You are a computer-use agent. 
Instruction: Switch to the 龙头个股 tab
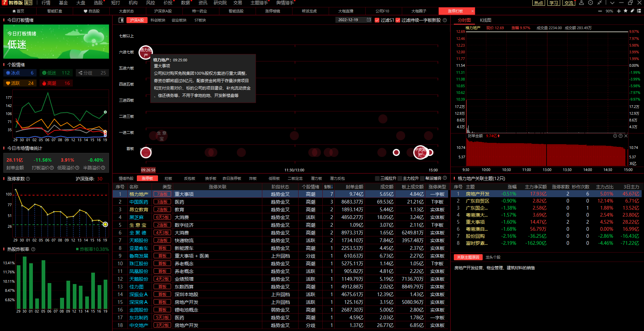[493, 257]
